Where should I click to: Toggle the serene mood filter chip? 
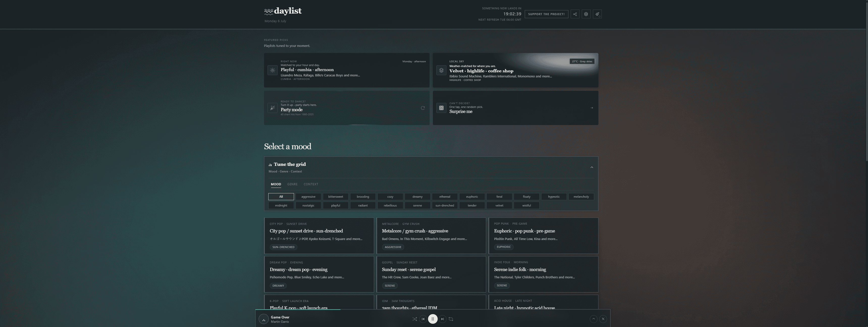click(417, 205)
